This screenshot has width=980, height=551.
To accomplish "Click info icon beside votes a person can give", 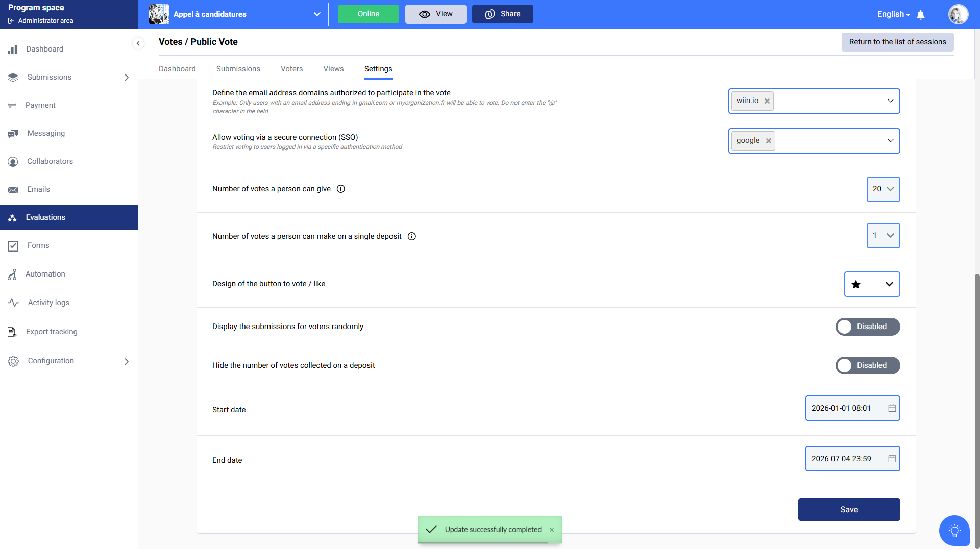I will coord(341,189).
